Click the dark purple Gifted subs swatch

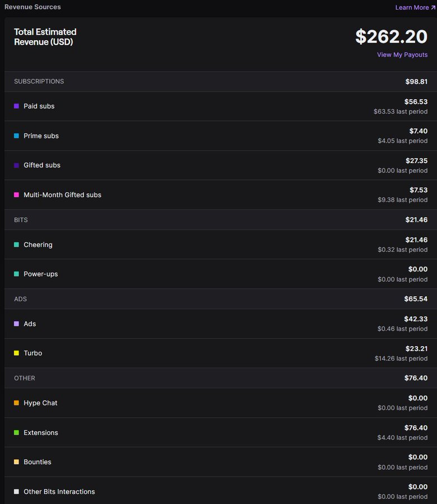coord(16,165)
